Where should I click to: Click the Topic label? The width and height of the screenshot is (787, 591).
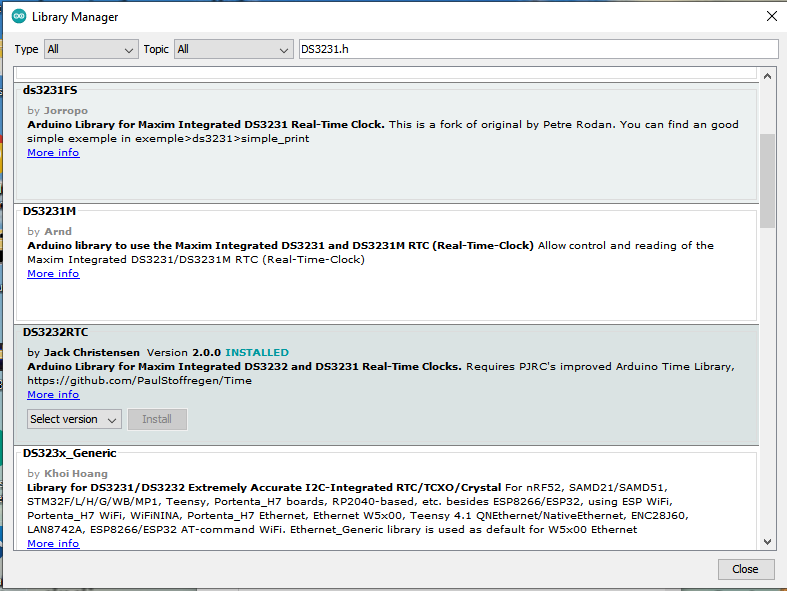coord(156,49)
